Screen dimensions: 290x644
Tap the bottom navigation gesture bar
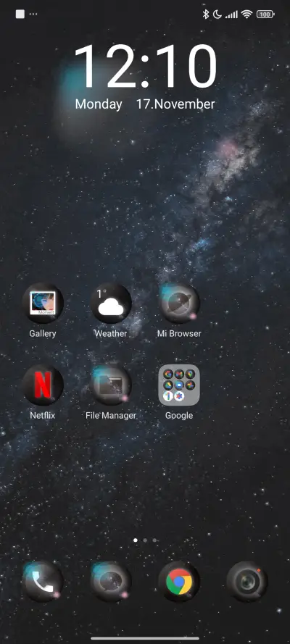point(145,638)
